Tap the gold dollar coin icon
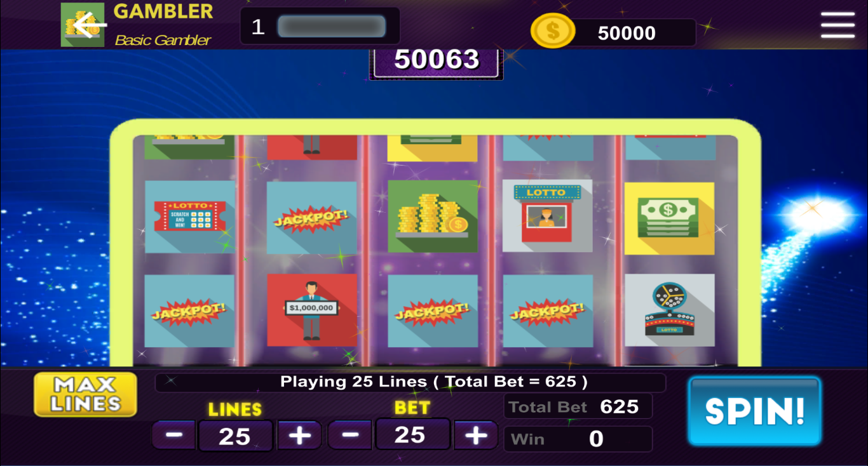 (552, 31)
